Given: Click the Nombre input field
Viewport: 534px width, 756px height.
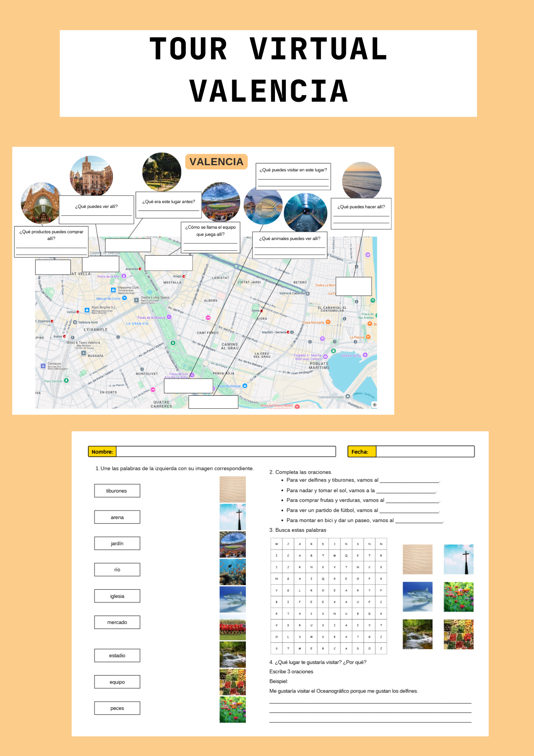Looking at the screenshot, I should tap(226, 451).
